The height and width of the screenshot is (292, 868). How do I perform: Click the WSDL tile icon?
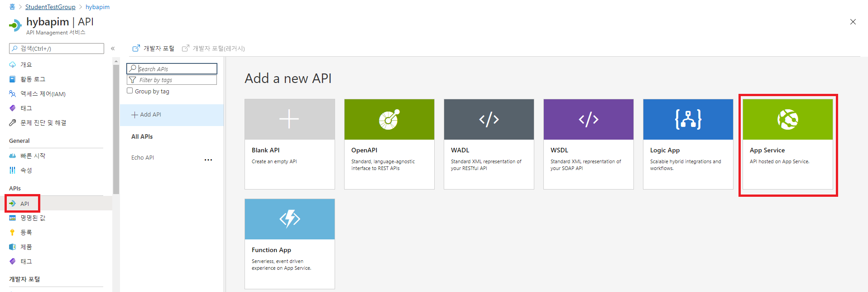coord(588,120)
